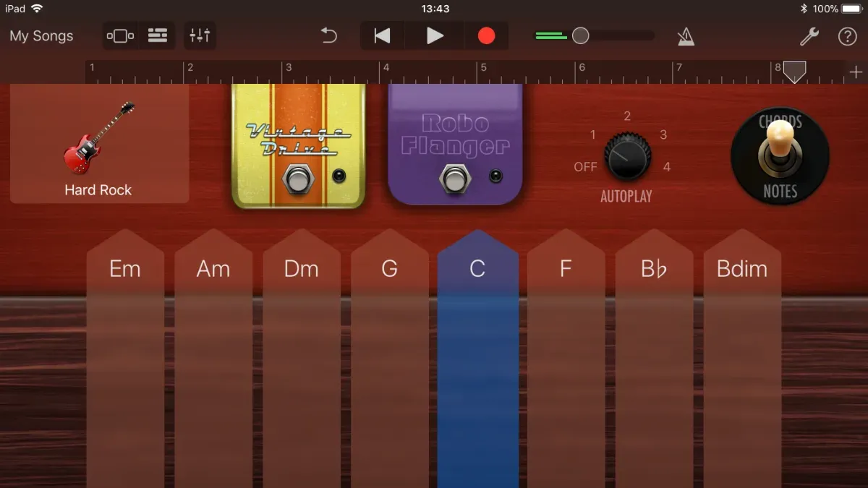This screenshot has height=488, width=868.
Task: Click the AUTOPLAY label
Action: pos(626,196)
